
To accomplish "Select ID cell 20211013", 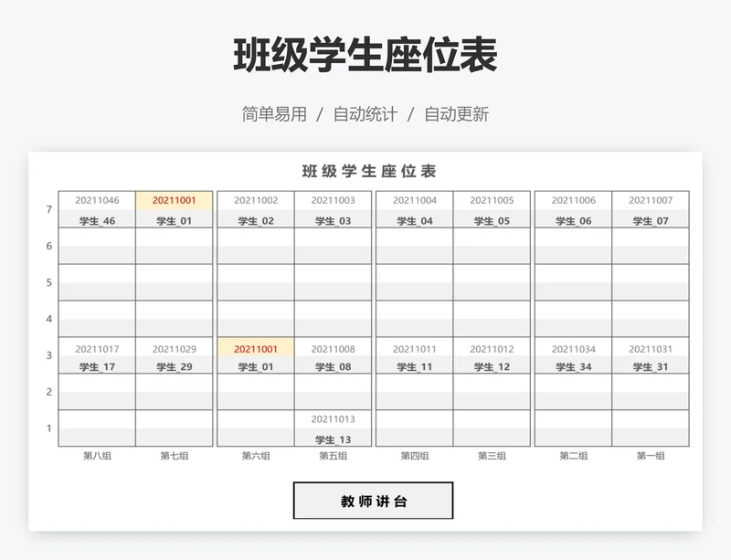I will click(333, 419).
